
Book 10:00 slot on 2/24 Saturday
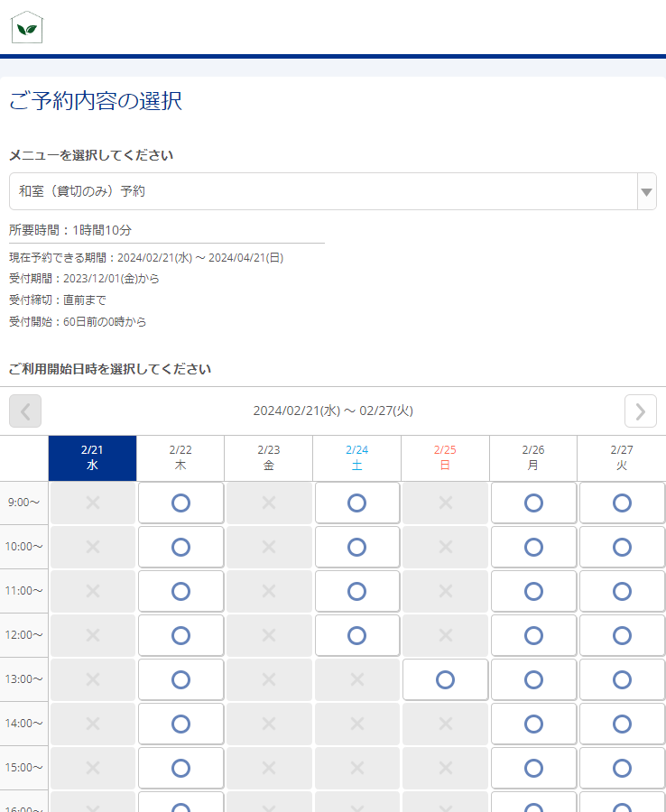click(x=356, y=547)
